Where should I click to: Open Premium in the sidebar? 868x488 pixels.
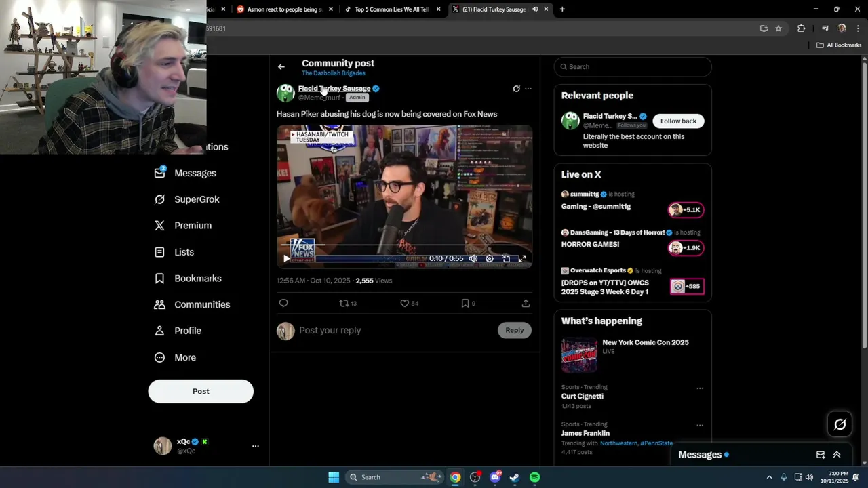point(183,226)
